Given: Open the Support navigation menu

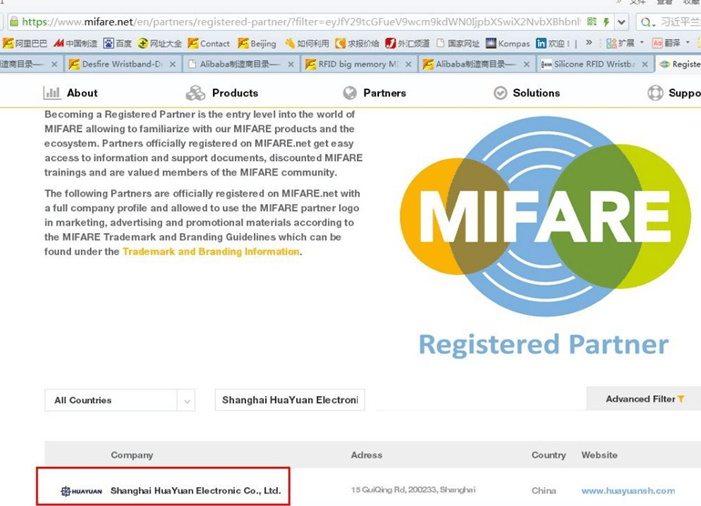Looking at the screenshot, I should [x=674, y=93].
